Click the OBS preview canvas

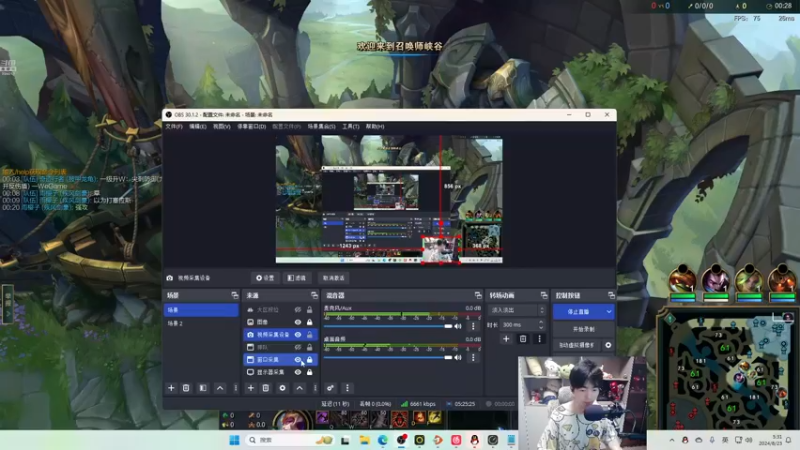(x=389, y=199)
